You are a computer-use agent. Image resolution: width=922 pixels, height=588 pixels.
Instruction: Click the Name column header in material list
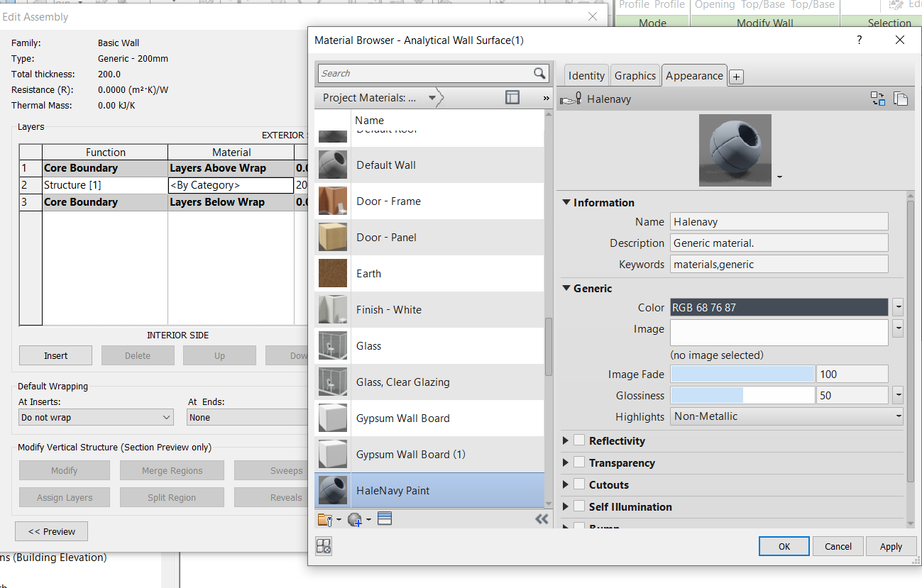370,121
